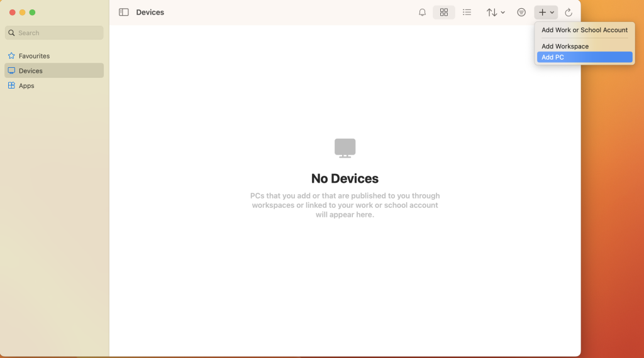
Task: Select Devices in the sidebar
Action: (31, 71)
